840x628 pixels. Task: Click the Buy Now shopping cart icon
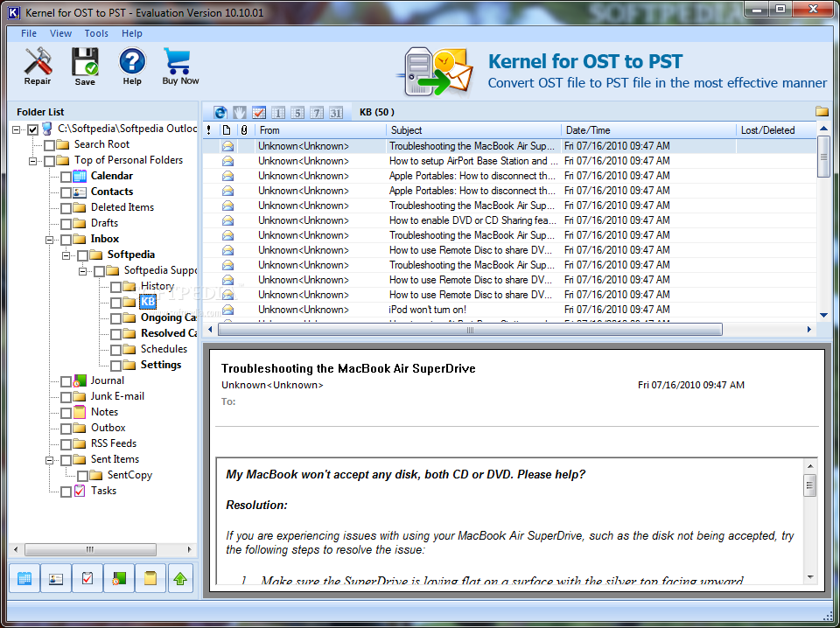pos(180,66)
